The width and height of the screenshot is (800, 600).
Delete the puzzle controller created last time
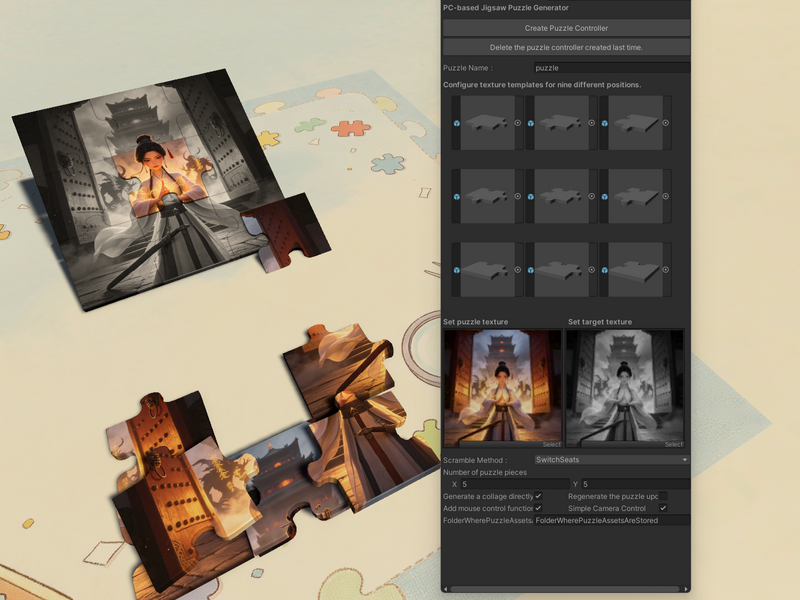click(x=566, y=47)
